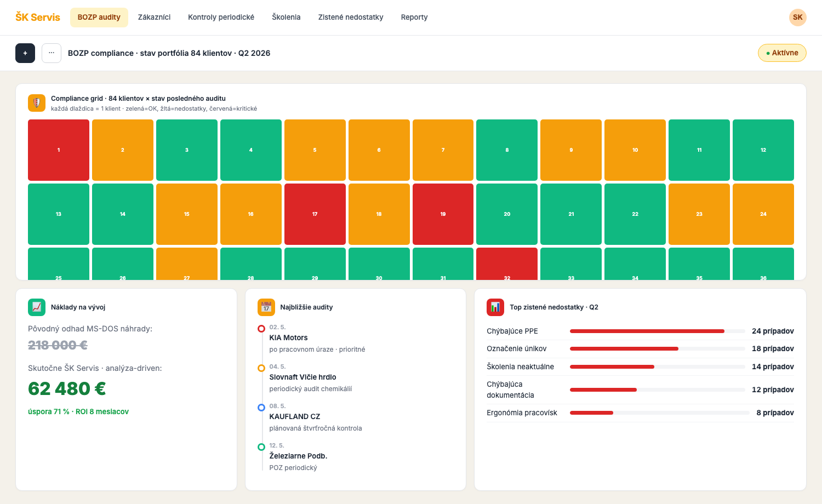Click 'úspora 71 % · ROI 8 mesiacov'
The width and height of the screenshot is (822, 504).
point(78,412)
